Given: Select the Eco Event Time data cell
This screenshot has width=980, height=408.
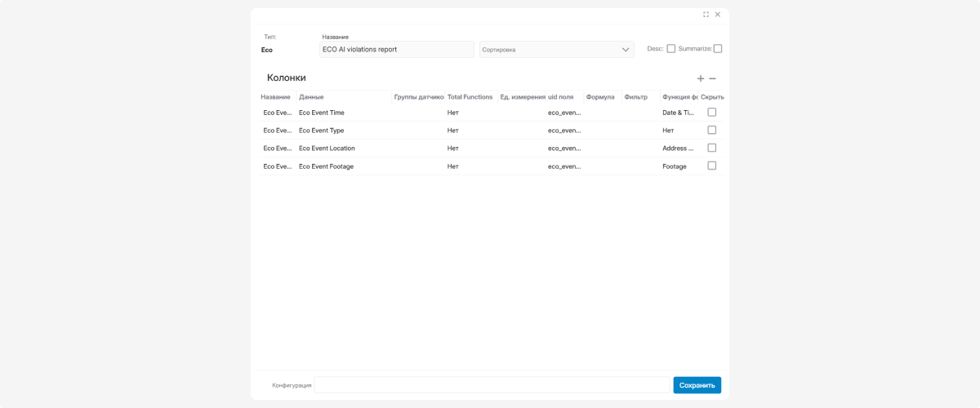Looking at the screenshot, I should click(x=322, y=113).
